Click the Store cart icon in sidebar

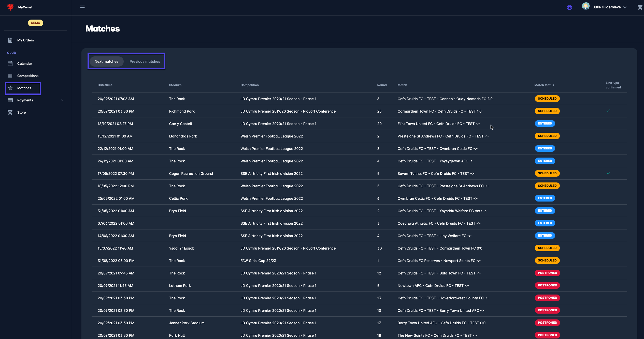[x=10, y=112]
